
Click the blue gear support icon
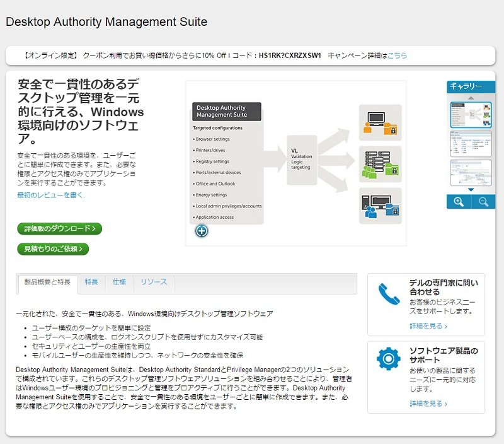coord(389,358)
